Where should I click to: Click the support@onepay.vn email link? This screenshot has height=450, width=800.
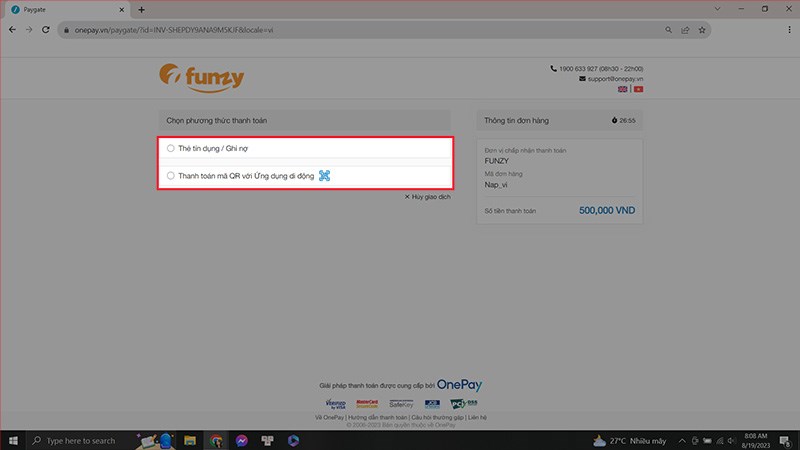point(615,79)
